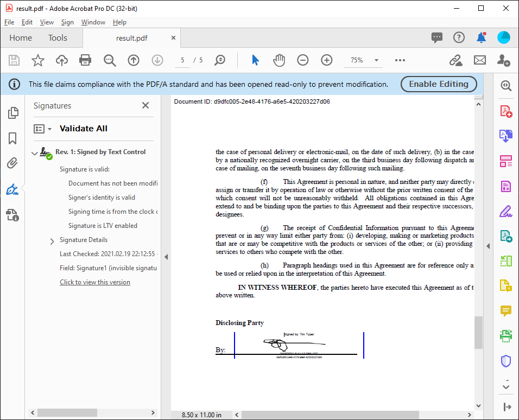
Task: Open Search tools icon in right pane
Action: pyautogui.click(x=506, y=86)
